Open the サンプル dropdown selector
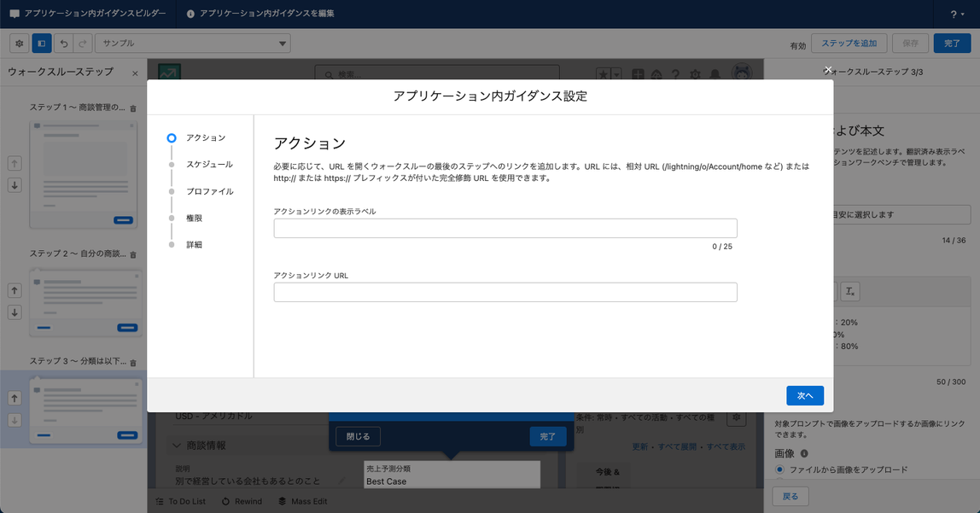 point(193,44)
